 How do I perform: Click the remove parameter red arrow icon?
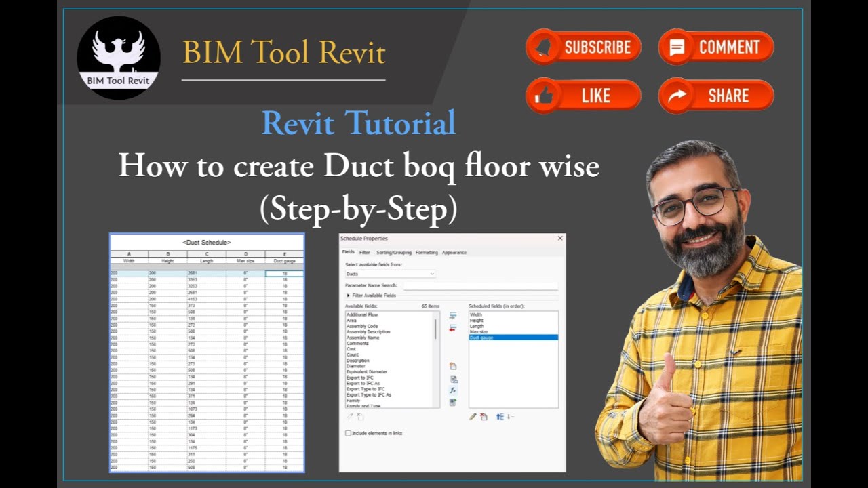pyautogui.click(x=453, y=328)
